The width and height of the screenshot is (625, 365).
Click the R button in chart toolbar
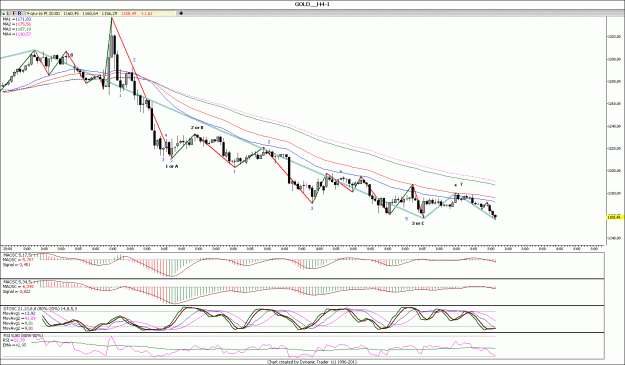coord(20,14)
